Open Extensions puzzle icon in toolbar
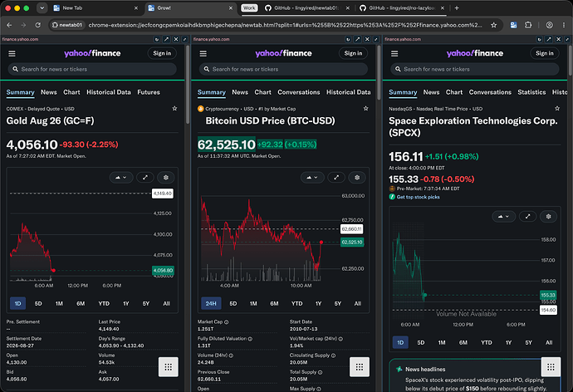The image size is (573, 392). [528, 25]
